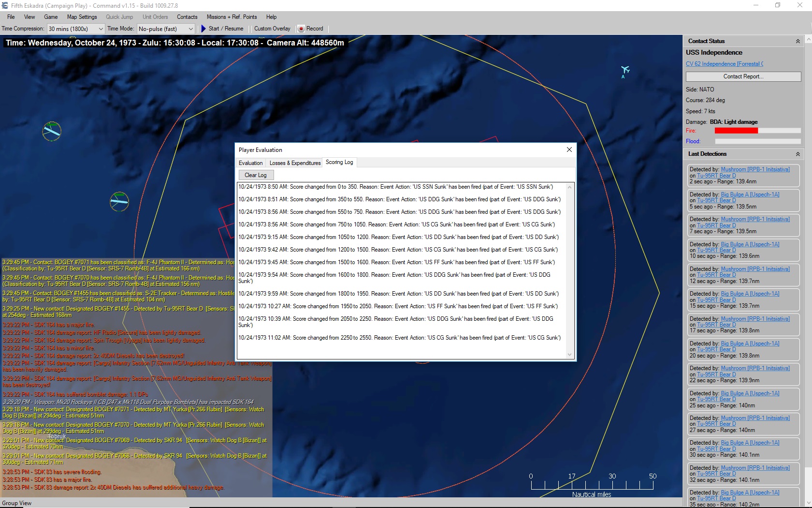This screenshot has height=508, width=812.
Task: Open Mushroom sensor link in the 2 sec ago detection
Action: tap(755, 169)
